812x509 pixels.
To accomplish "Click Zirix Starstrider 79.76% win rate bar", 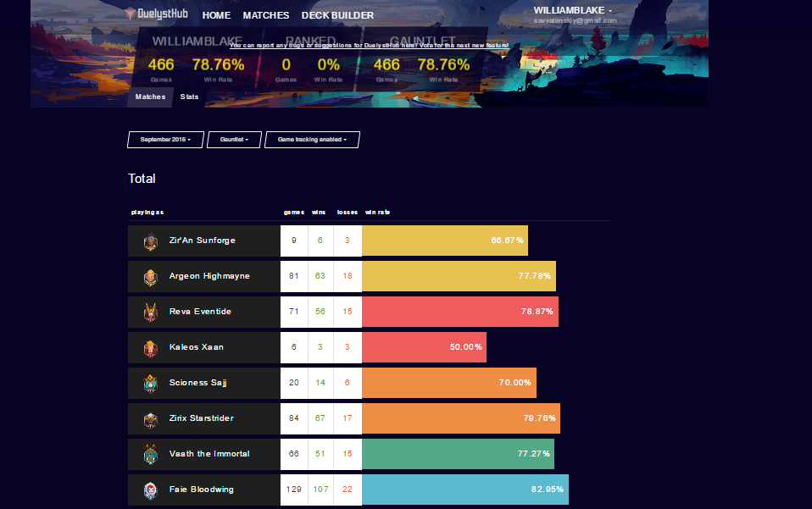I will 461,418.
